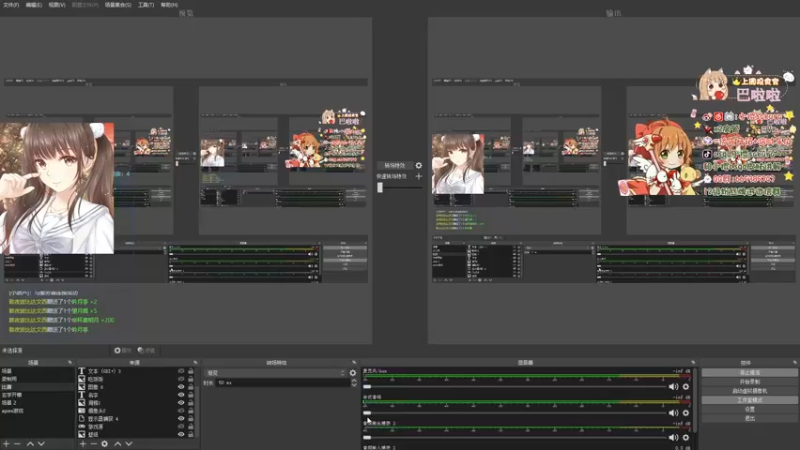This screenshot has width=800, height=450.
Task: Open second mixer channel gear settings
Action: [x=686, y=413]
